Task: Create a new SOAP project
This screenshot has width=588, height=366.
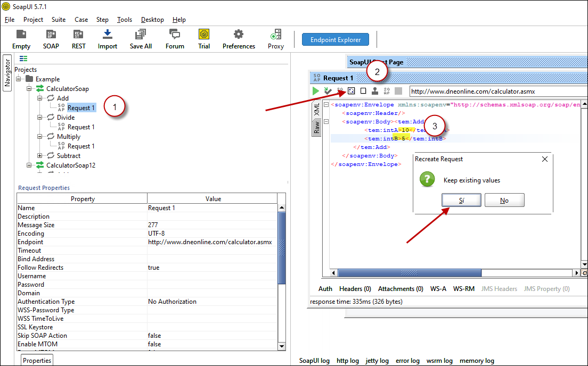Action: (x=51, y=39)
